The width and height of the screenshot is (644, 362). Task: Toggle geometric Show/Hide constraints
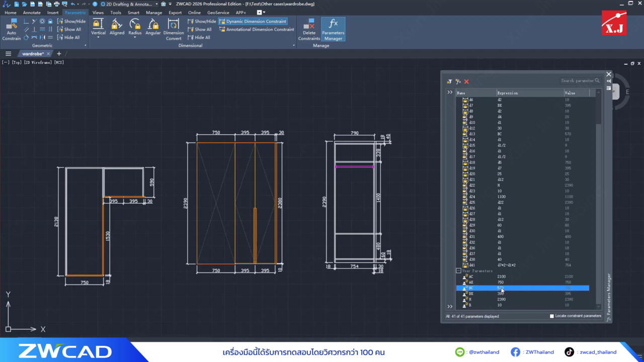71,21
